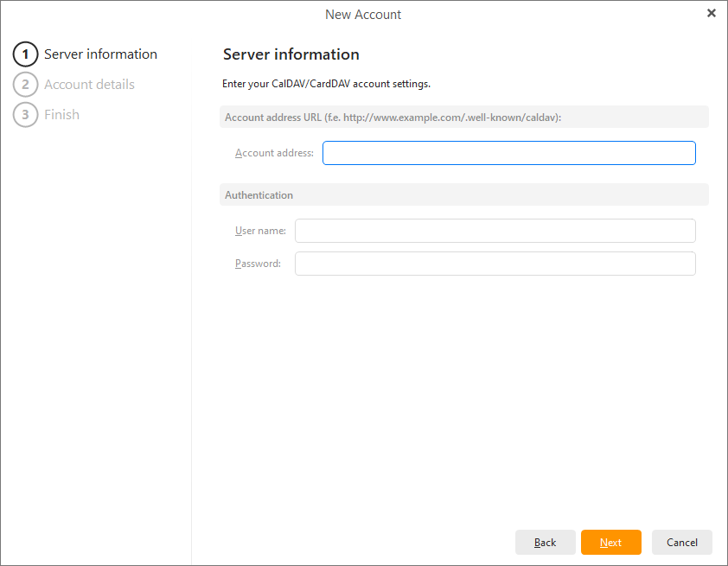728x566 pixels.
Task: Click the 'New Account' window title
Action: 363,15
